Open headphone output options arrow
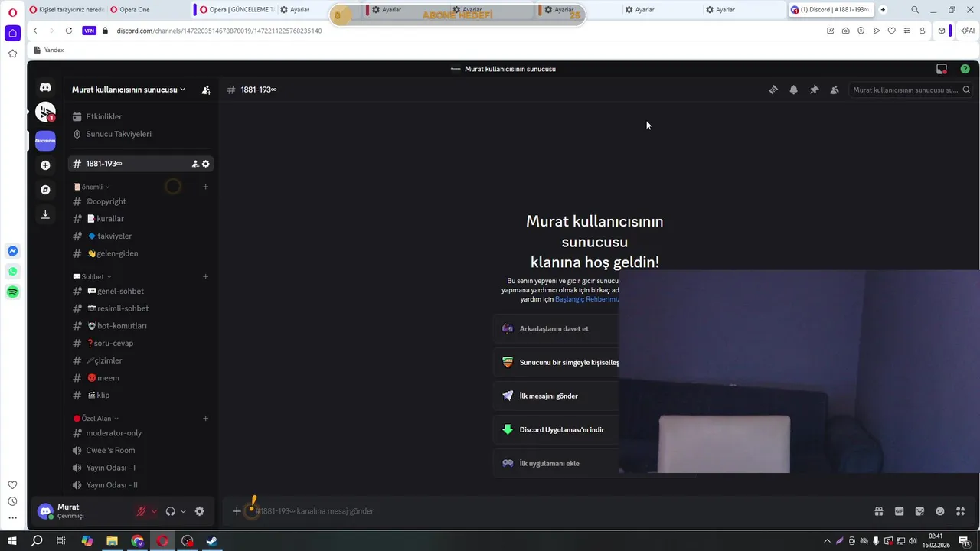This screenshot has height=551, width=980. [x=183, y=511]
